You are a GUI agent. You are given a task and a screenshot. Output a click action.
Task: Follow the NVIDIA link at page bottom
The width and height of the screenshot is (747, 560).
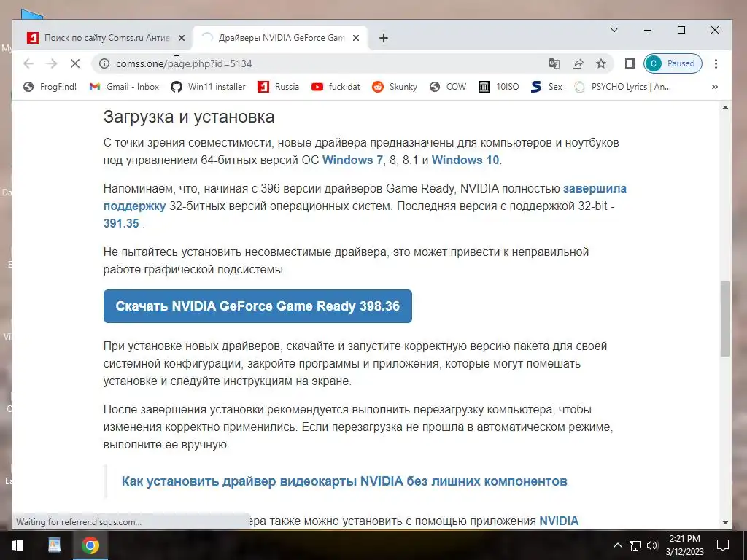pos(558,521)
